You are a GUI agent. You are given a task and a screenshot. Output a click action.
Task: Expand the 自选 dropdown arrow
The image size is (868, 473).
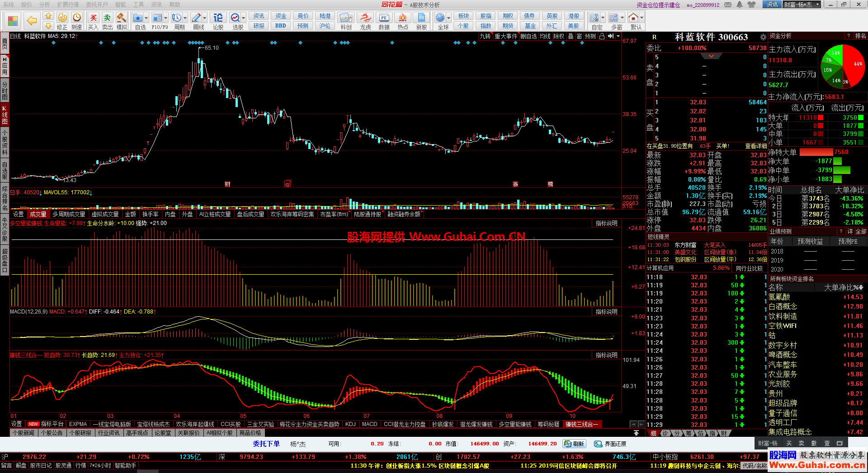[x=147, y=18]
